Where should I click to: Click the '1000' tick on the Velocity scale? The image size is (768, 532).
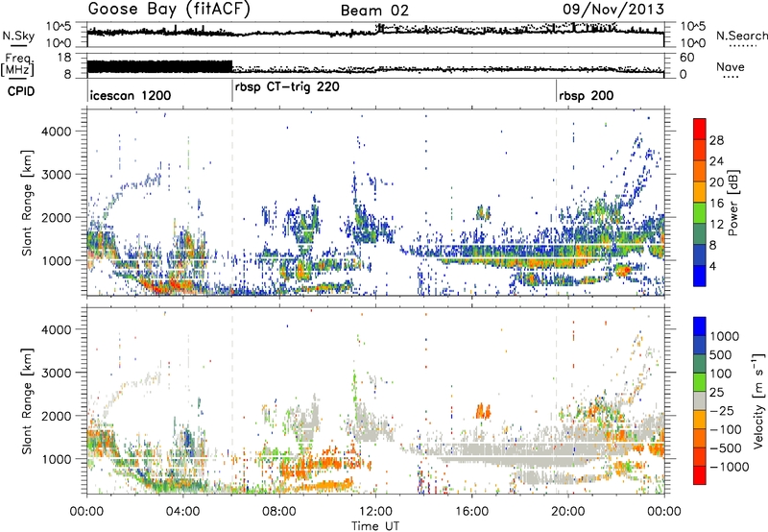724,336
